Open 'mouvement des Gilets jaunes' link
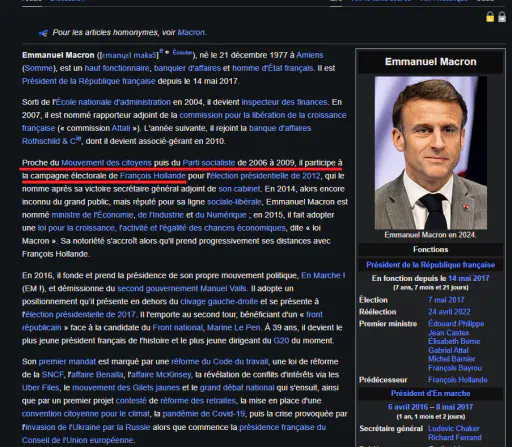The height and width of the screenshot is (447, 512). (x=126, y=388)
